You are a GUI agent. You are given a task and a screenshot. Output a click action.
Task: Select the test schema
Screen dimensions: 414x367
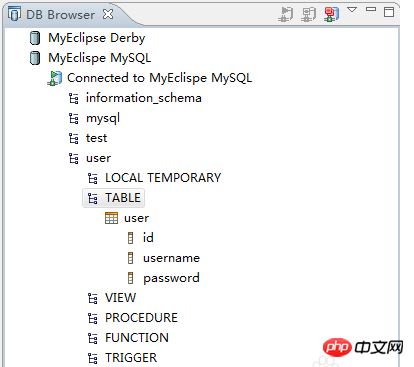point(96,138)
